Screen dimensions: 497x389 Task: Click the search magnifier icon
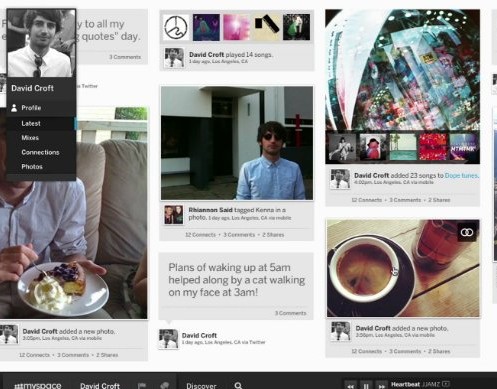pyautogui.click(x=238, y=386)
